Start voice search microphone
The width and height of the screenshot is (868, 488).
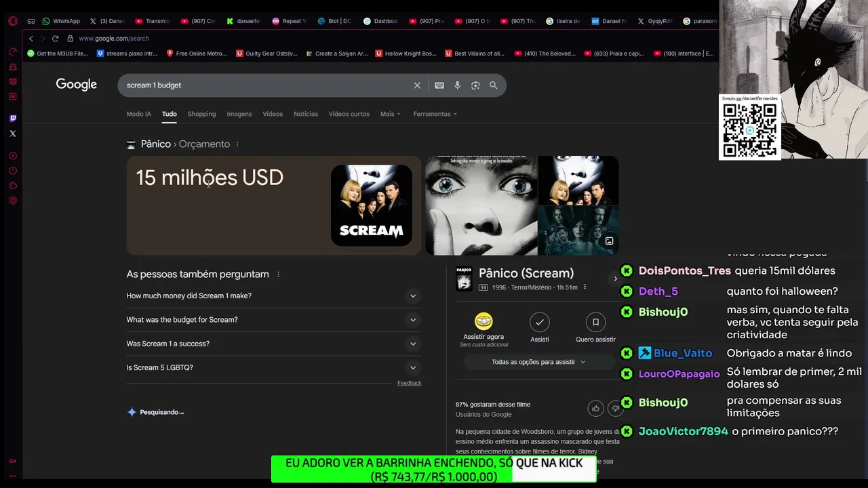click(x=458, y=85)
